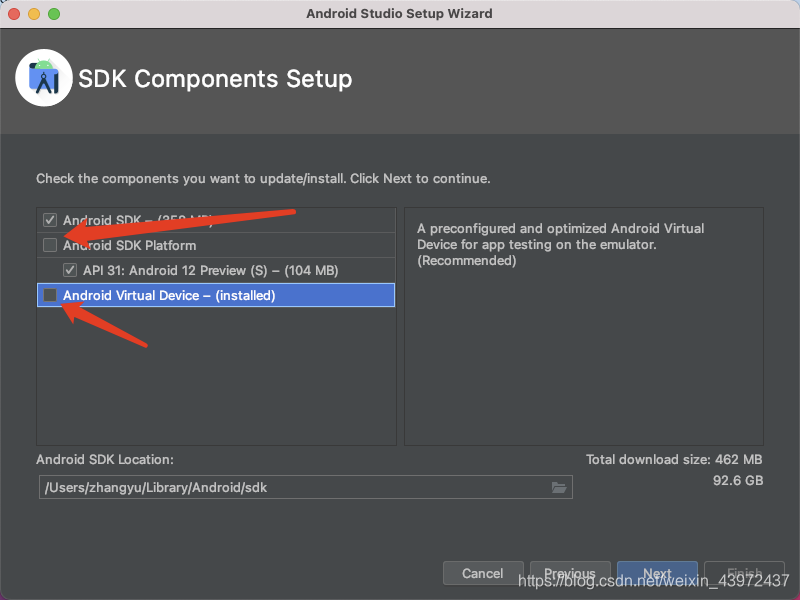
Task: Tick the Android Virtual Device checkbox
Action: [x=50, y=295]
